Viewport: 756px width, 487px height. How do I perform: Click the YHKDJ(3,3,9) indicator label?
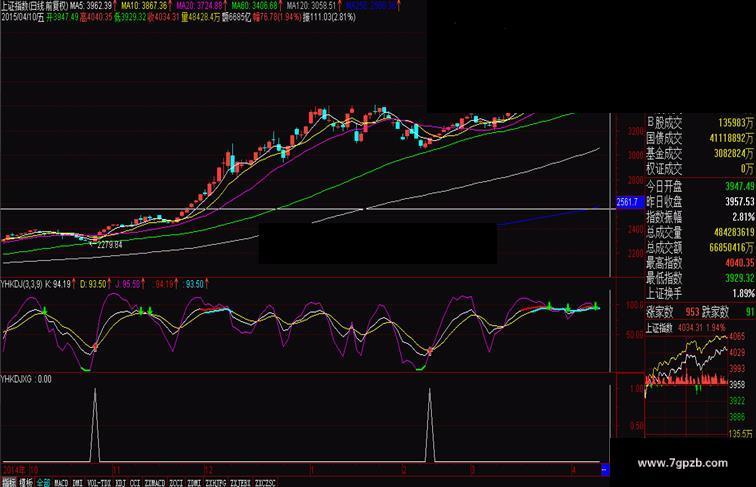coord(22,284)
